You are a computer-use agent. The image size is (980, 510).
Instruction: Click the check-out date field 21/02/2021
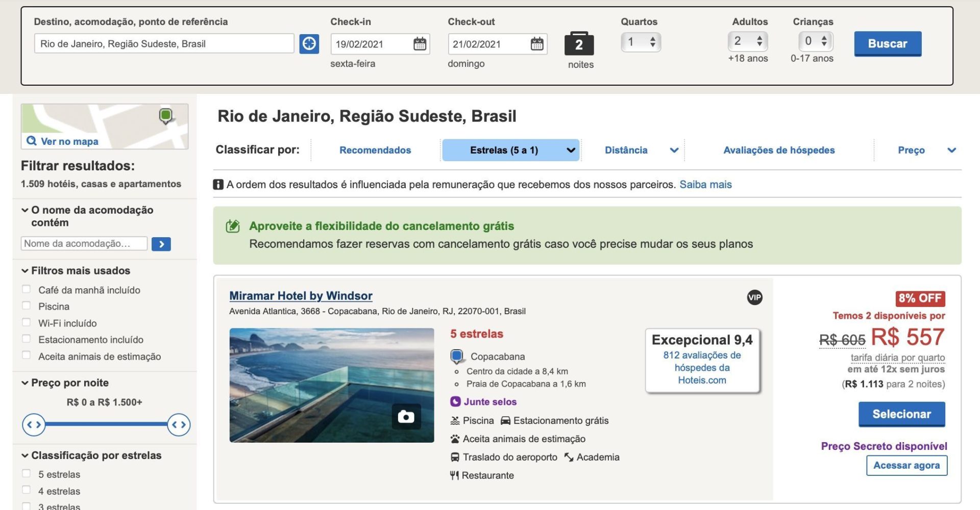tap(498, 44)
